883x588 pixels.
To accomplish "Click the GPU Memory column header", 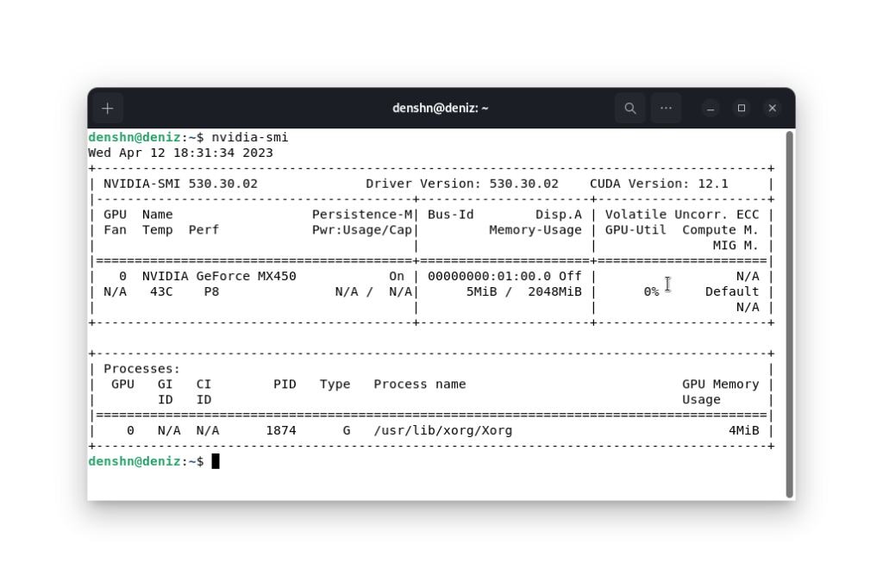I will click(721, 385).
